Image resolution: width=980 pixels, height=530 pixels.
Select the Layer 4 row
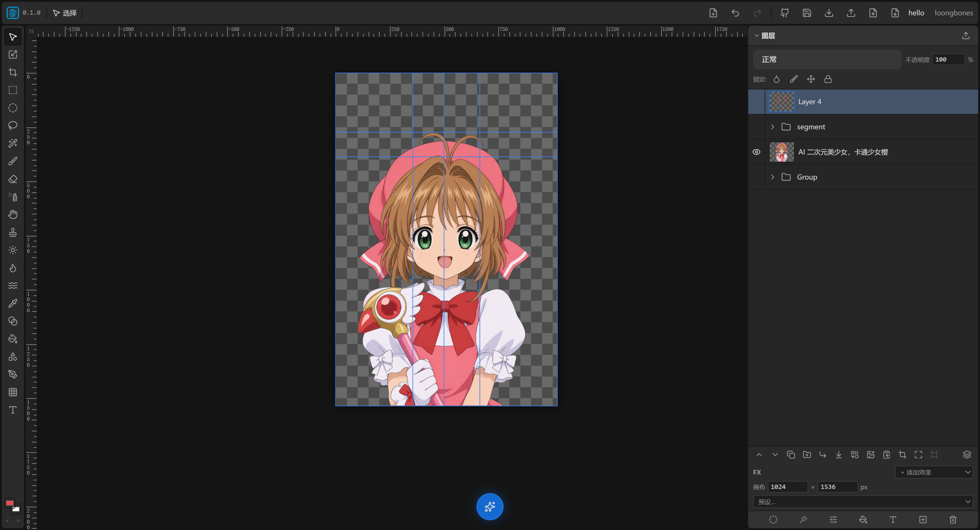click(x=863, y=102)
